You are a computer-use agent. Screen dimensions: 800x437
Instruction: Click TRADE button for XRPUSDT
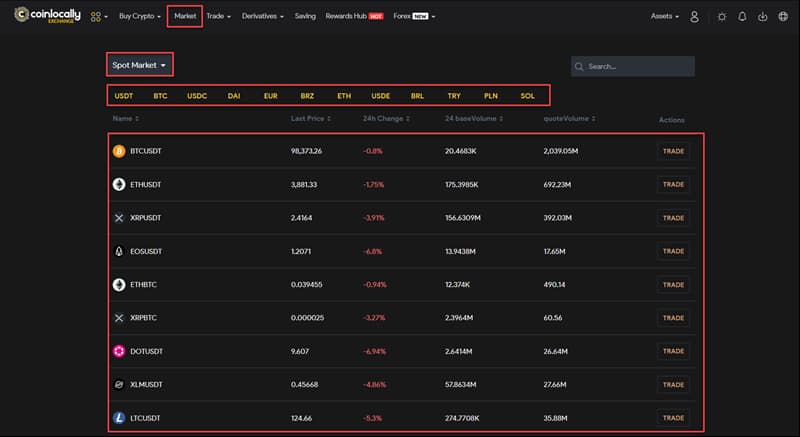coord(673,218)
